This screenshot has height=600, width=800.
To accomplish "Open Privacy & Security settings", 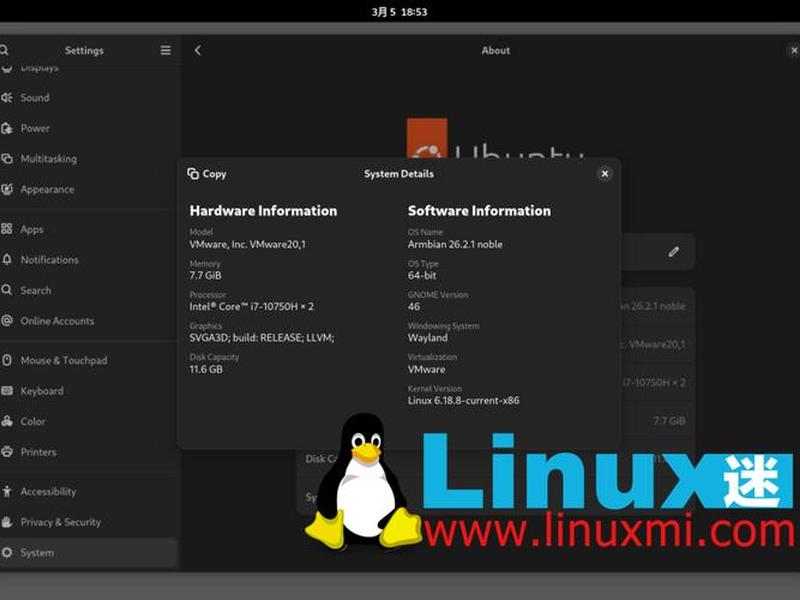I will (89, 522).
